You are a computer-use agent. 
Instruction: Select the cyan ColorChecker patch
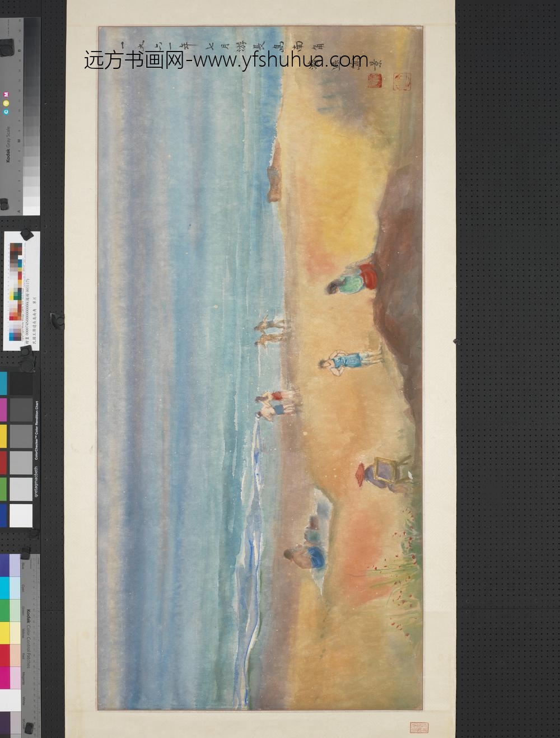(x=4, y=384)
